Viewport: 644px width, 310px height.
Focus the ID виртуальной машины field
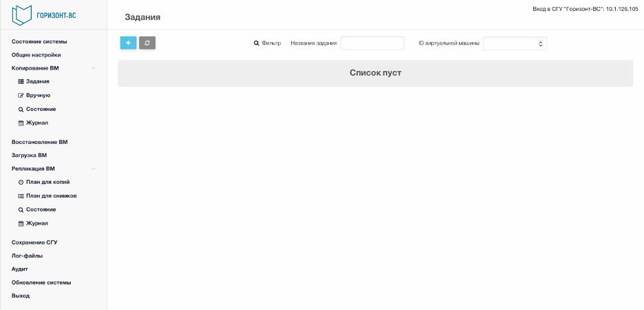[515, 43]
